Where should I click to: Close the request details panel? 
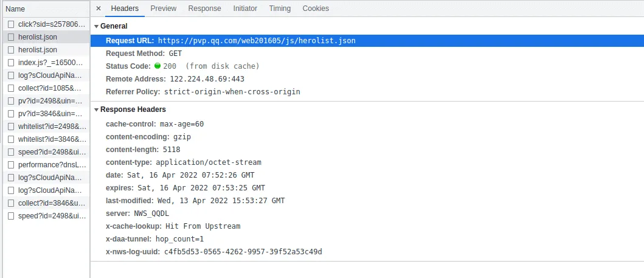pos(99,9)
